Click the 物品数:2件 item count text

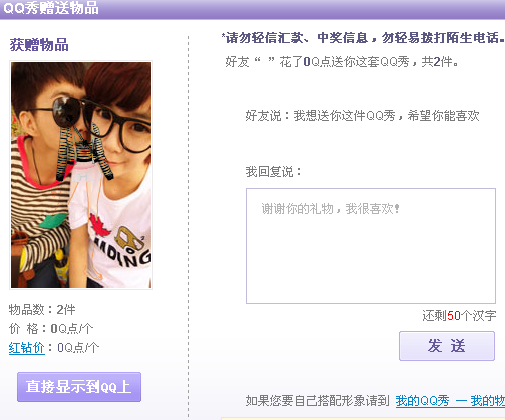(x=42, y=310)
